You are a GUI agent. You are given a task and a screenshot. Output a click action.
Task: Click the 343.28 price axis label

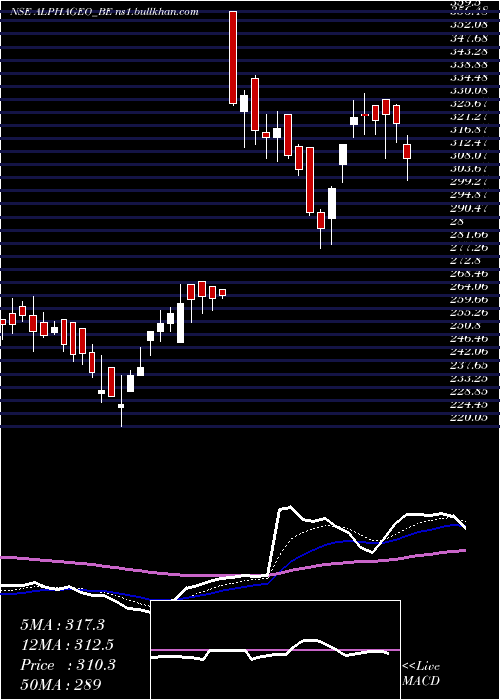pyautogui.click(x=468, y=51)
